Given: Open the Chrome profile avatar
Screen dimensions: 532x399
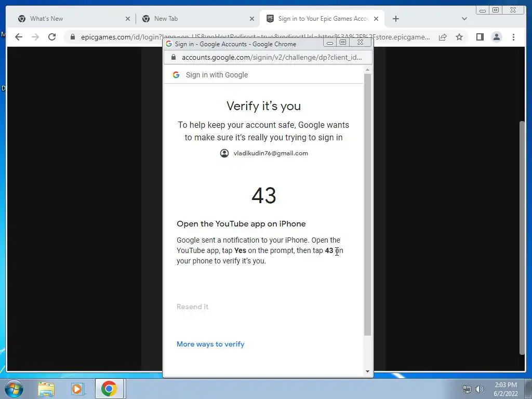Looking at the screenshot, I should pos(496,37).
